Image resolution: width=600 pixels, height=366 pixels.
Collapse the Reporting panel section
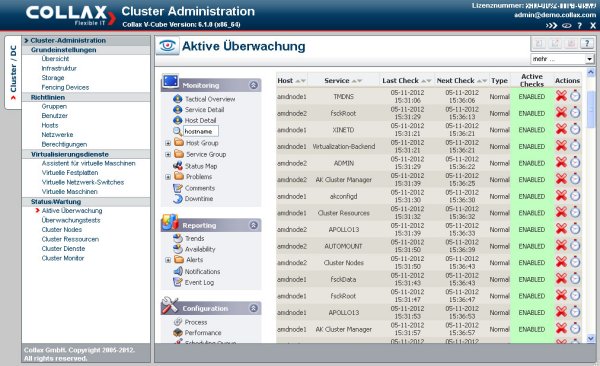click(253, 225)
